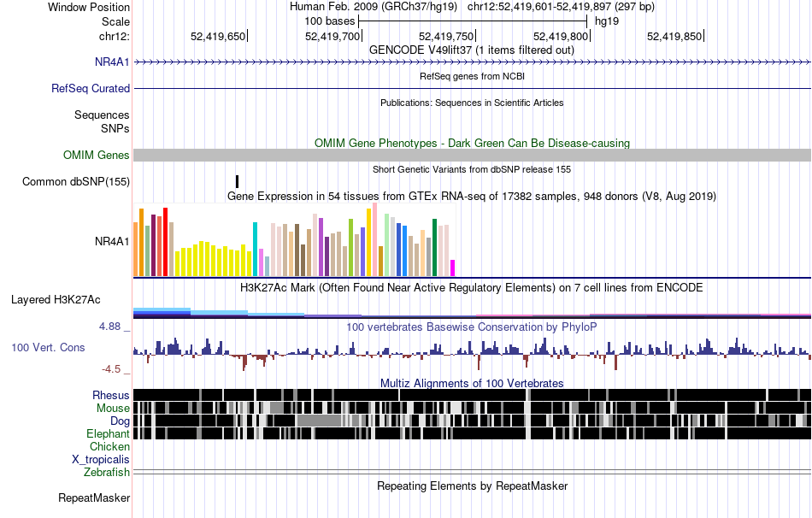Click the 'RefSeq genes from NCBI' title
The image size is (812, 518).
coord(472,76)
